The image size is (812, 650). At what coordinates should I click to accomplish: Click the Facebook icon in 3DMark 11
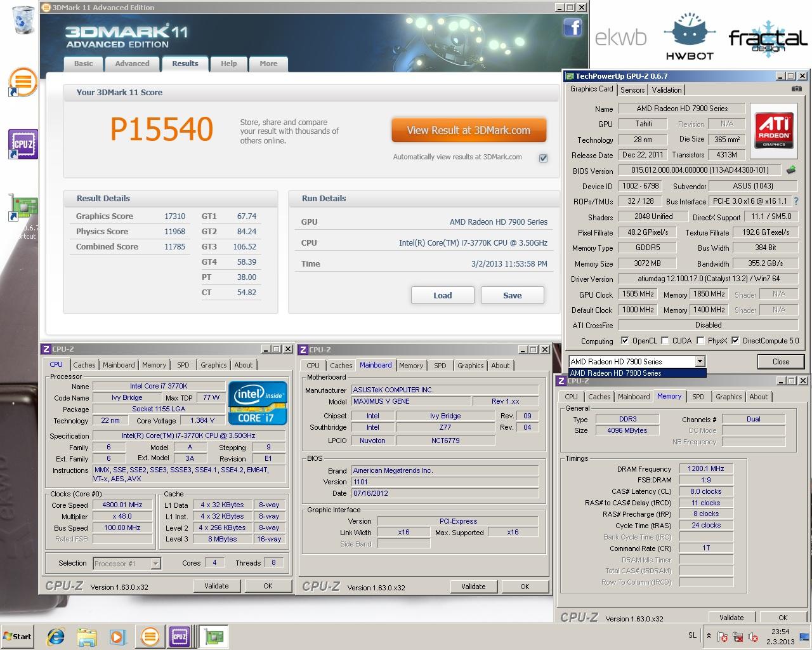tap(573, 27)
